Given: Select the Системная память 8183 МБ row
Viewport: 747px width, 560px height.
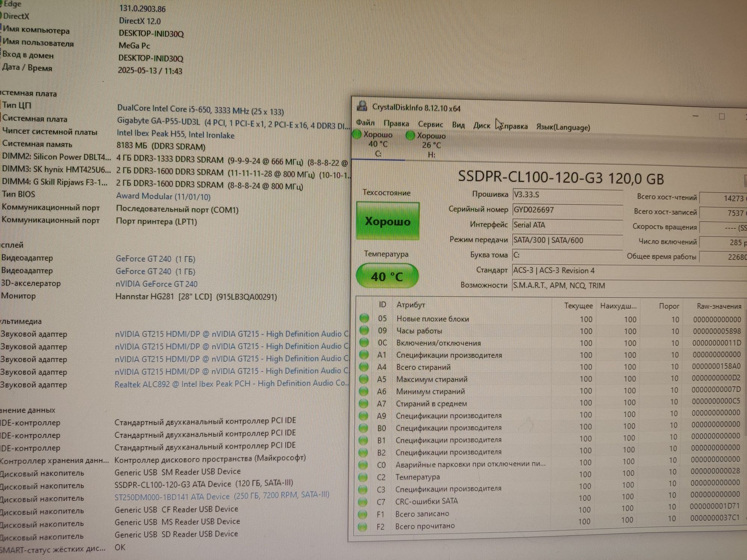Looking at the screenshot, I should (x=103, y=145).
